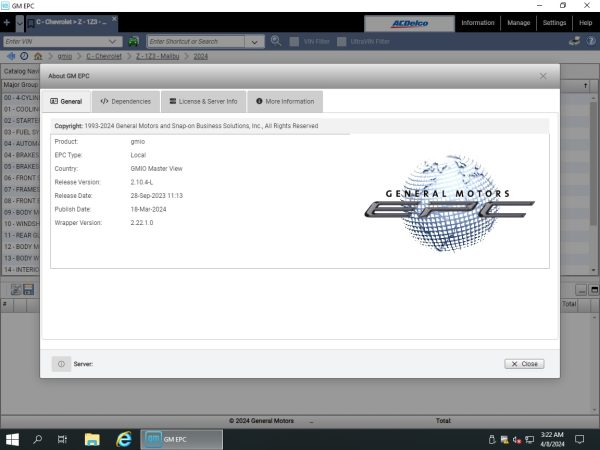Image resolution: width=600 pixels, height=450 pixels.
Task: Switch to the More Information tab
Action: point(285,101)
